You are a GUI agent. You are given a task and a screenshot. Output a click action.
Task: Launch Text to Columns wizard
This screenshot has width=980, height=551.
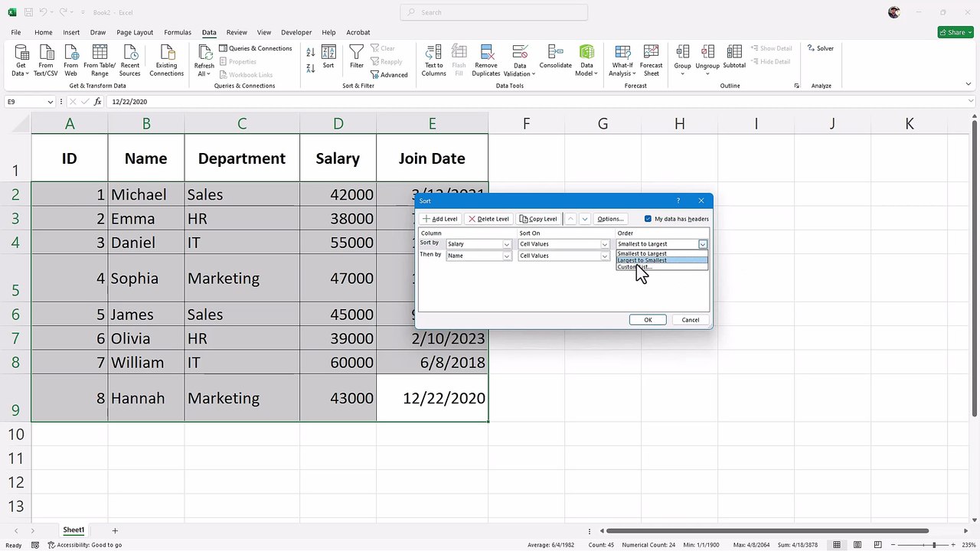tap(433, 60)
